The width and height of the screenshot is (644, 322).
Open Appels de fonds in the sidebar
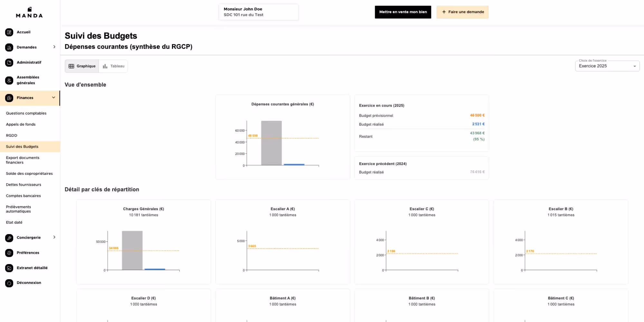[21, 124]
